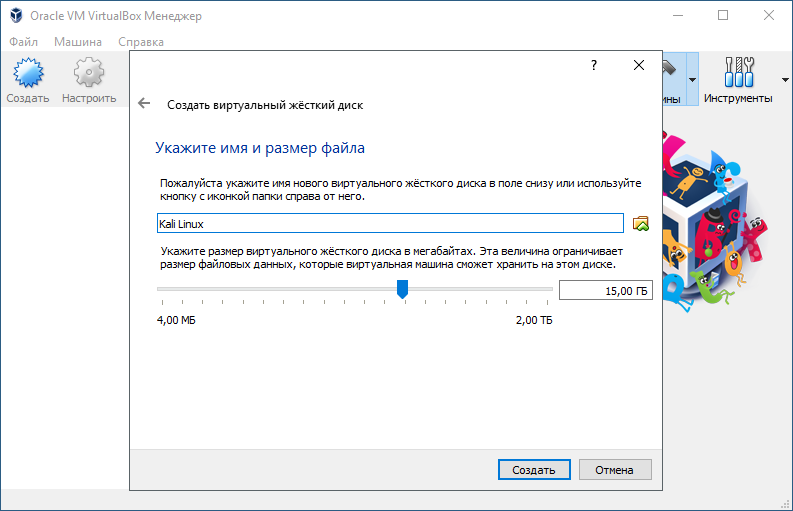Open the Машина menu
Screen dimensions: 793x511
(x=78, y=42)
